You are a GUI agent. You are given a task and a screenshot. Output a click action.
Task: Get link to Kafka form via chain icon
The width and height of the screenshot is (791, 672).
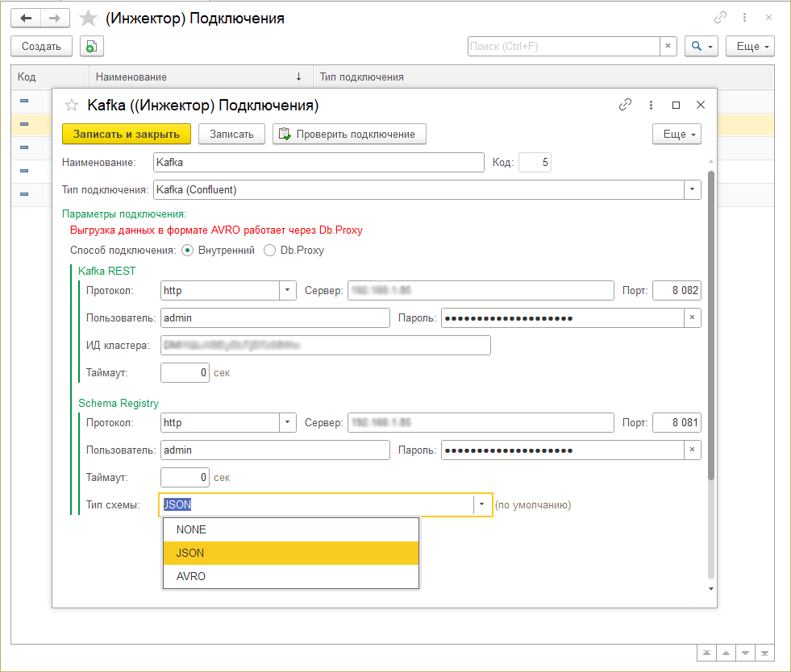625,105
